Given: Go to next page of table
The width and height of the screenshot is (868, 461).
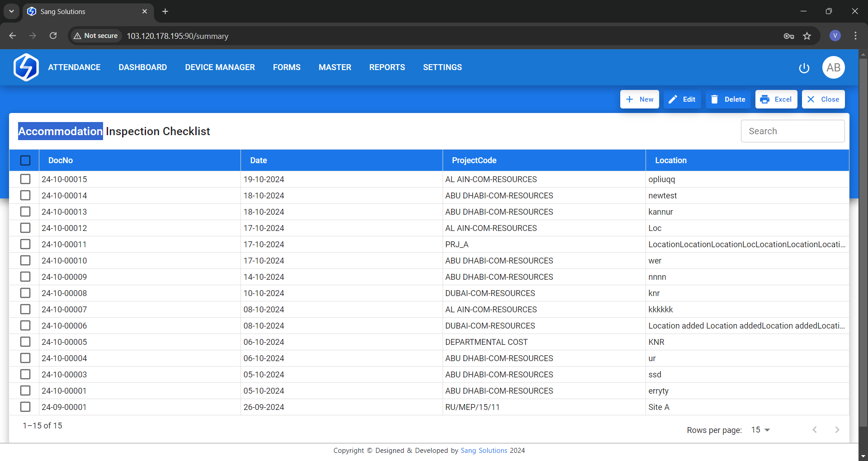Looking at the screenshot, I should [x=837, y=430].
